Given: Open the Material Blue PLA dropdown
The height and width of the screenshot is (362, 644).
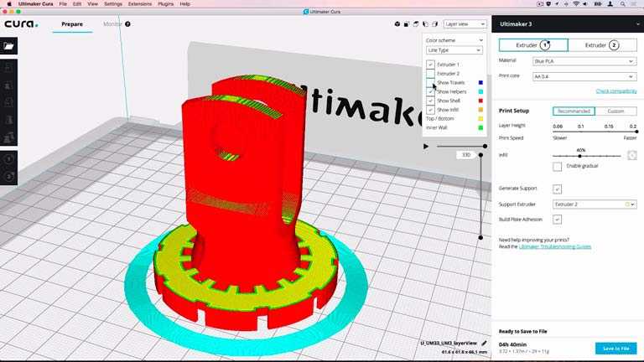Looking at the screenshot, I should [x=584, y=61].
